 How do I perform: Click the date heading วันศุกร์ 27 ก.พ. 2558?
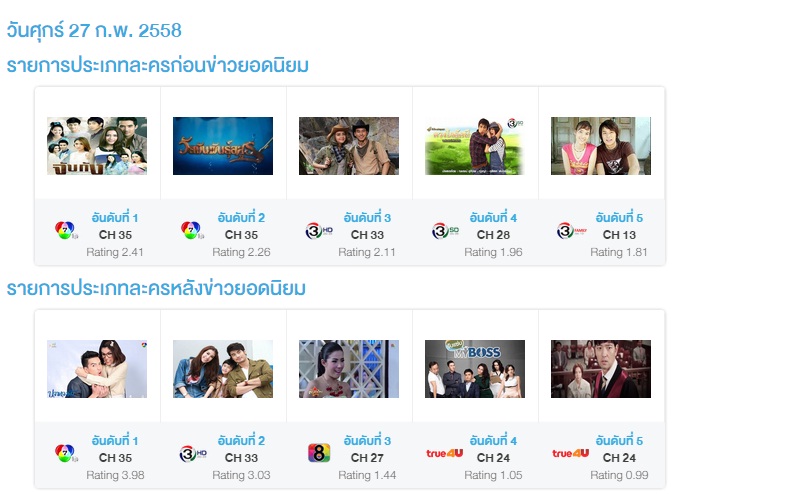94,31
